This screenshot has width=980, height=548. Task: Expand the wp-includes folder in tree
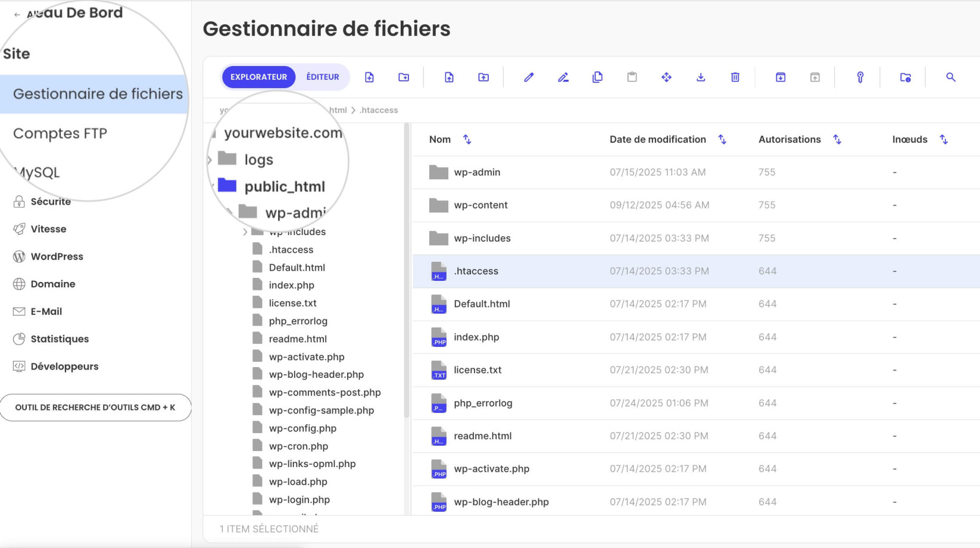pos(245,232)
